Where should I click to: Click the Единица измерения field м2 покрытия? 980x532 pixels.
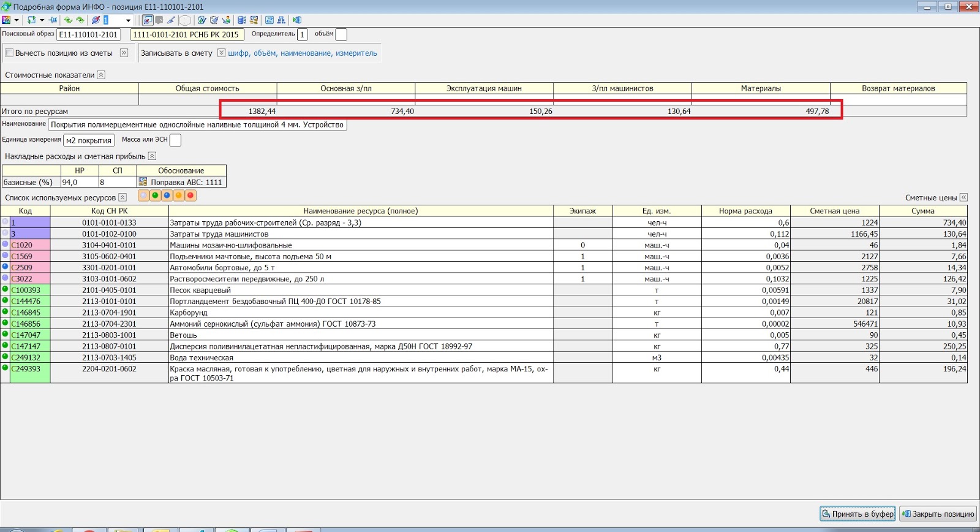click(x=89, y=140)
